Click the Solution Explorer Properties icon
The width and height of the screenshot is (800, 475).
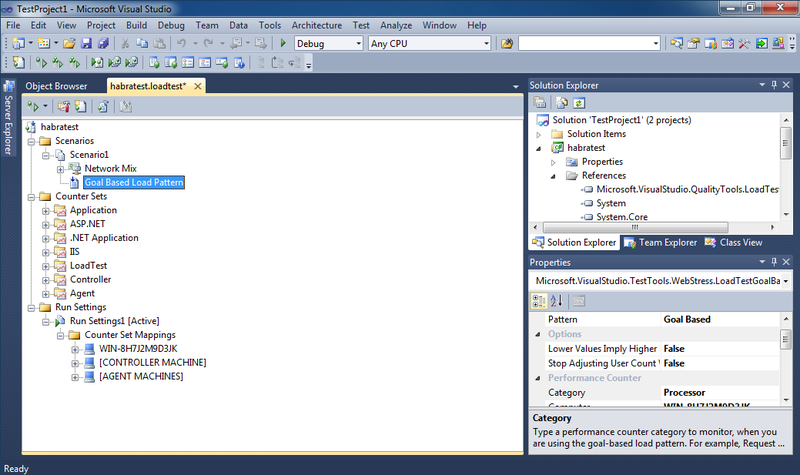(x=540, y=103)
